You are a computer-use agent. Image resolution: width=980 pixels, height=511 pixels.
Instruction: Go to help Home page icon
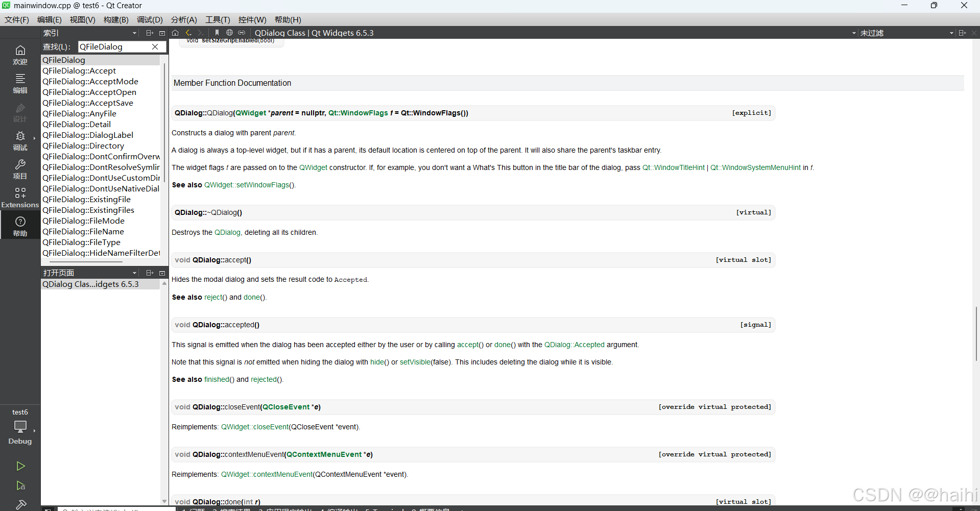pos(175,33)
